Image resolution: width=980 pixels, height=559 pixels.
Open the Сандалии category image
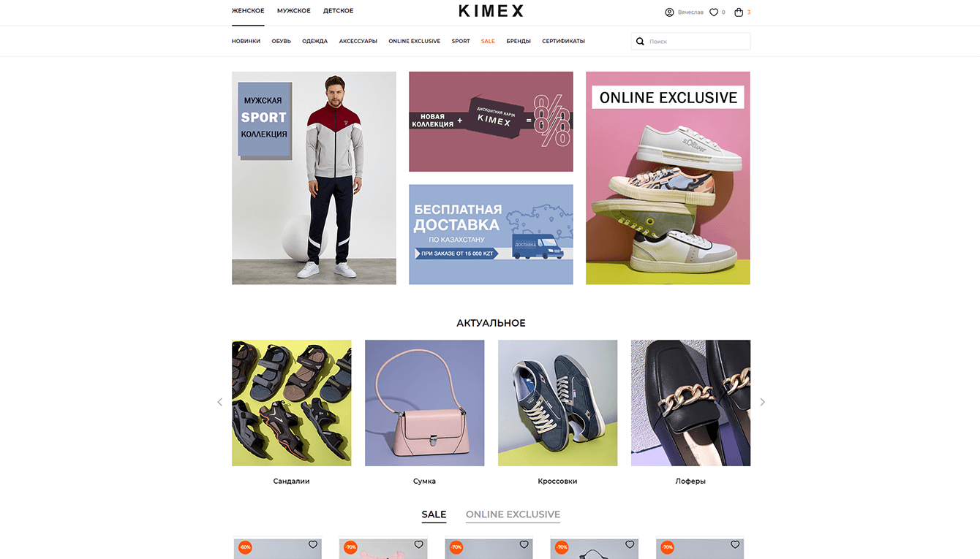(x=292, y=403)
